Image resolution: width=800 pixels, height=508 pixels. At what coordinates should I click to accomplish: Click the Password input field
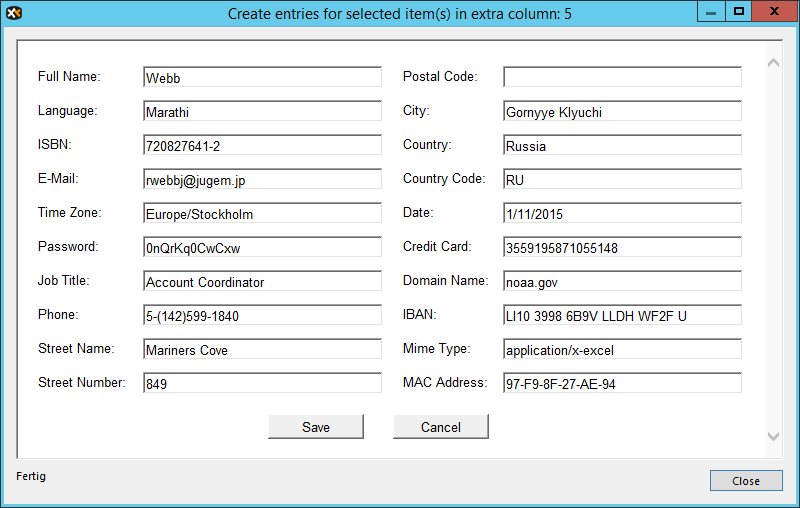point(262,248)
